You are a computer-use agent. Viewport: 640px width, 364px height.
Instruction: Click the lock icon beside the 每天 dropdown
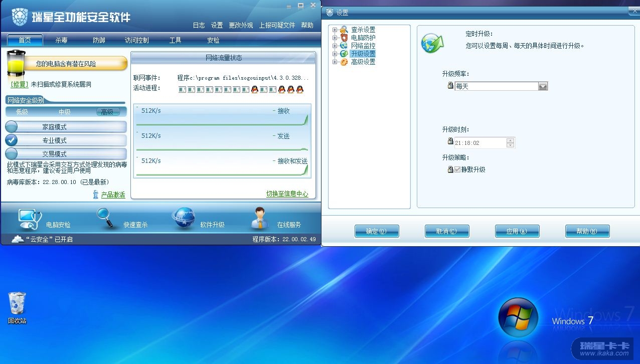click(450, 86)
